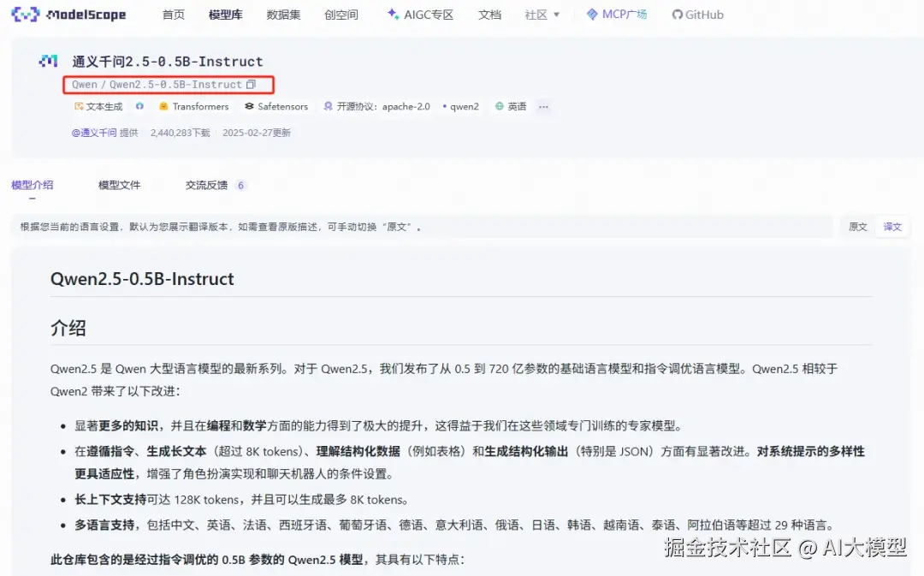Click the copy icon beside Qwen/Qwen2.5-0.5B-Instruct
The image size is (924, 576).
252,84
